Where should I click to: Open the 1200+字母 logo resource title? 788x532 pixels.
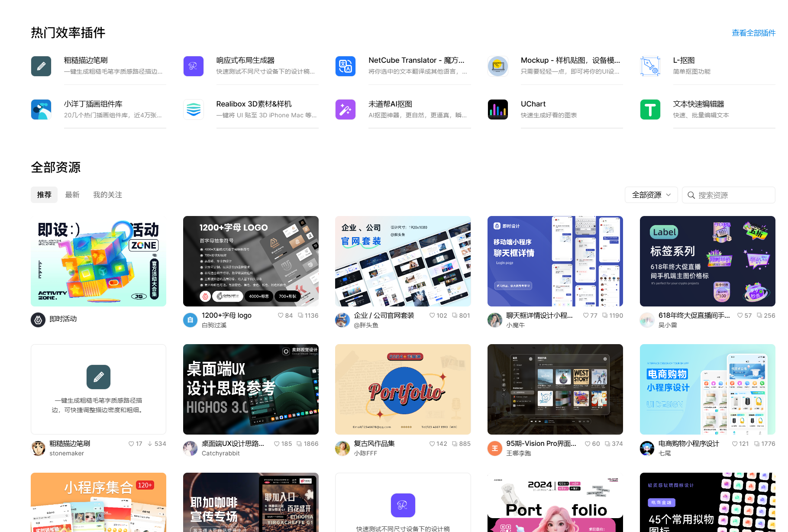(x=226, y=315)
